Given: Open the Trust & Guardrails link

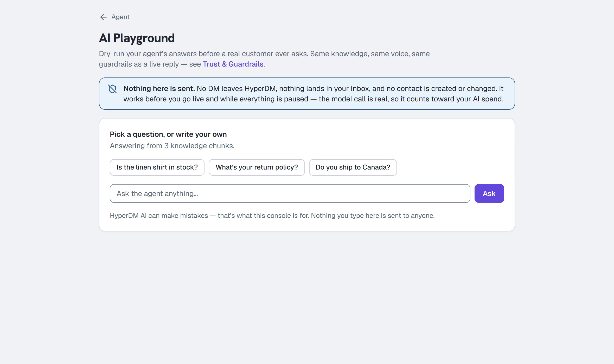Looking at the screenshot, I should pos(233,64).
